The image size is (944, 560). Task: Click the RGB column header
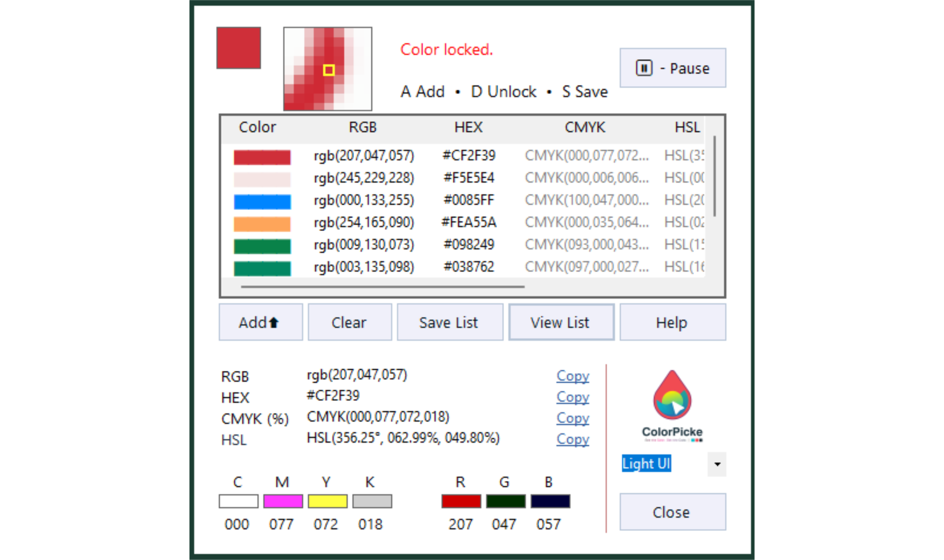363,127
